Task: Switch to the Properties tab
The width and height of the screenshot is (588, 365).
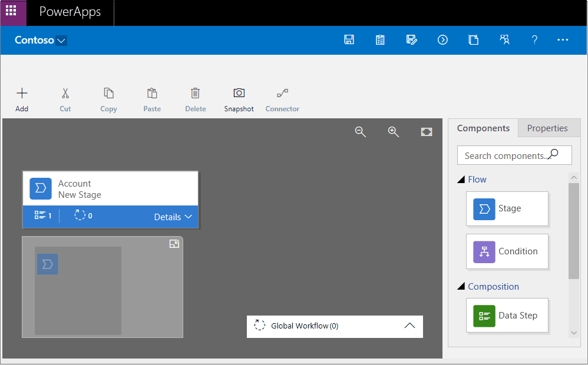Action: [x=547, y=128]
